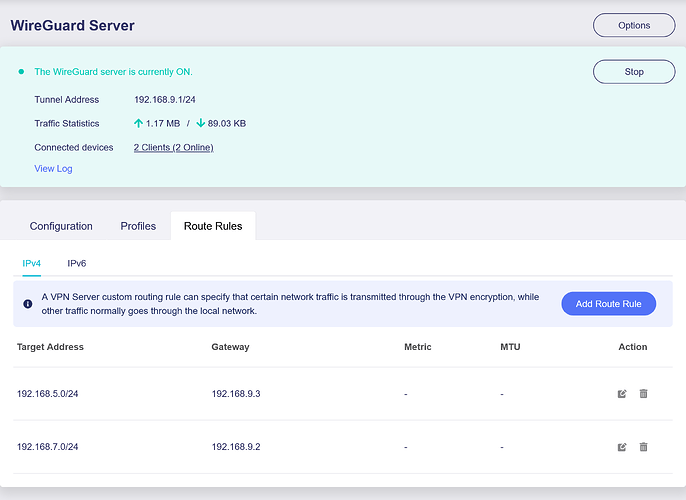Click the Action column header
This screenshot has height=500, width=686.
(x=633, y=347)
